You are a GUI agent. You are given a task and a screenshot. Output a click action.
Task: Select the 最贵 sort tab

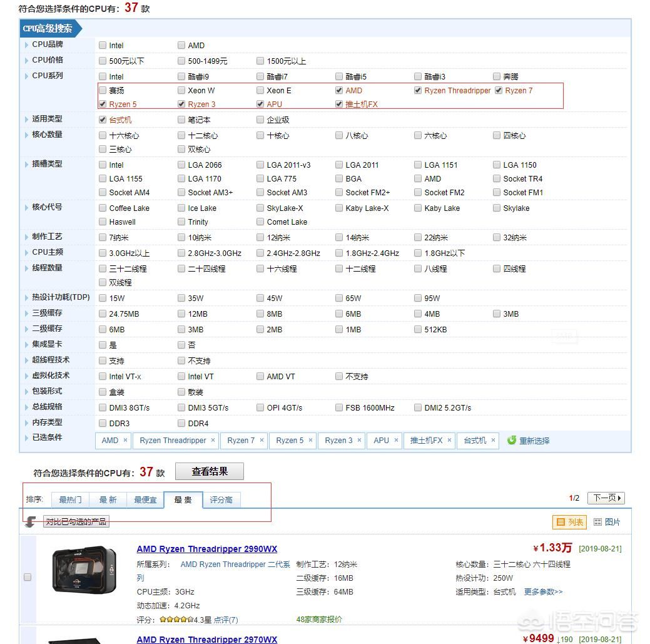[183, 499]
